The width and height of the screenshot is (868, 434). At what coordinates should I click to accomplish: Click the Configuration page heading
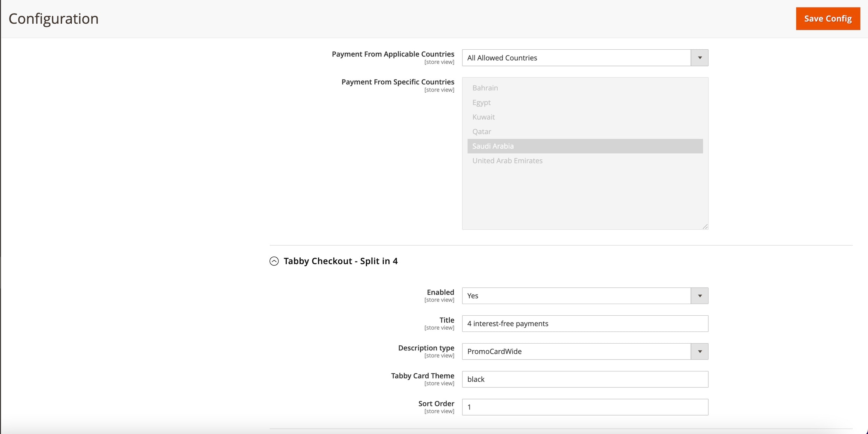point(53,19)
